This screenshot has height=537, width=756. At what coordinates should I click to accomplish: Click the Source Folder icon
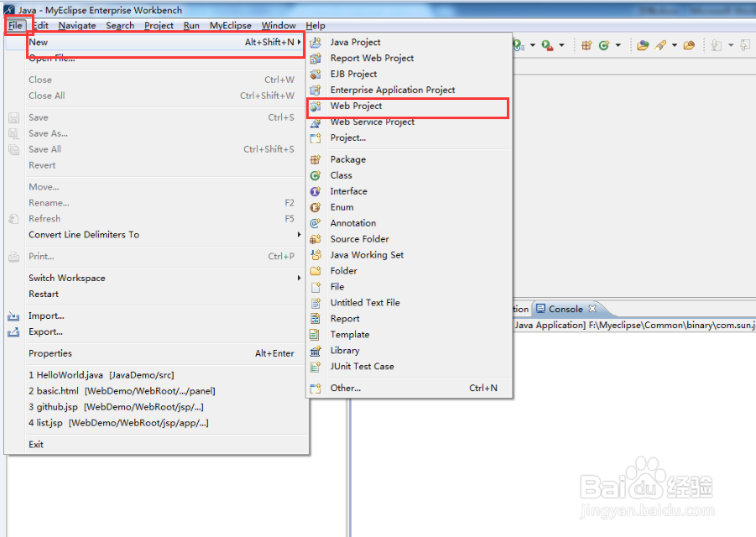point(315,239)
